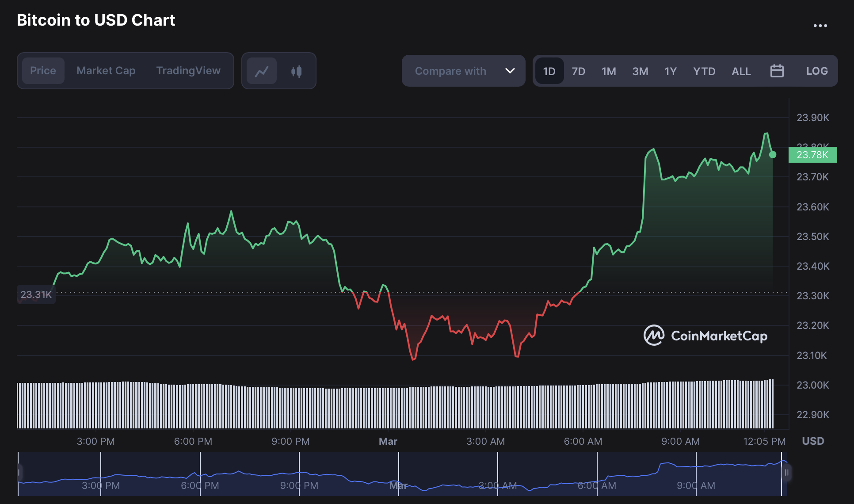Switch to line chart view icon
The height and width of the screenshot is (504, 854).
pos(262,71)
